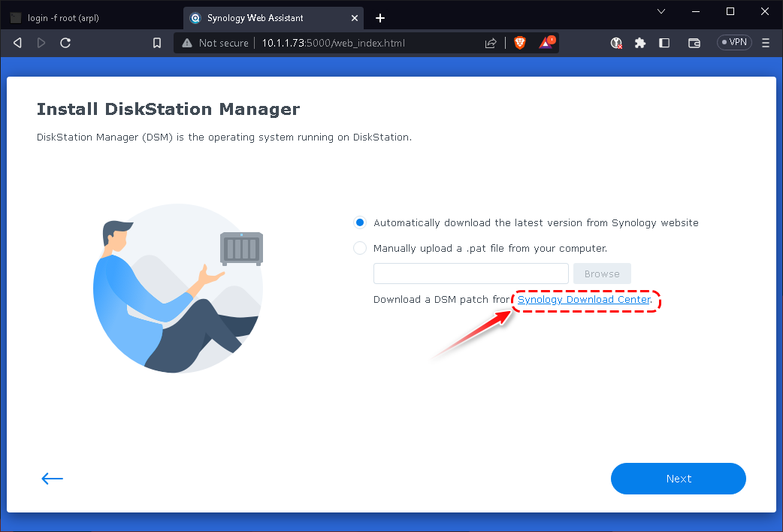Select manual .pat file upload option

360,248
